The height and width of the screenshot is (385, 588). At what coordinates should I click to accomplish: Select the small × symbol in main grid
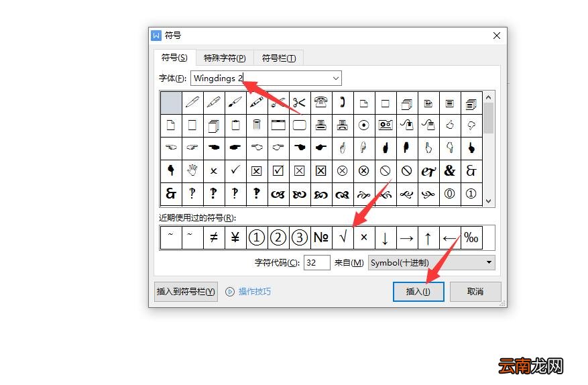point(214,171)
